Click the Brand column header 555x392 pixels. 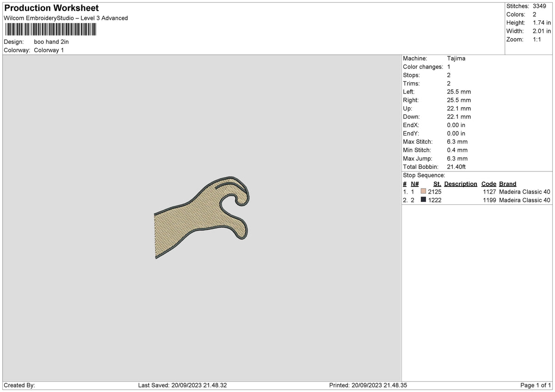(x=508, y=184)
